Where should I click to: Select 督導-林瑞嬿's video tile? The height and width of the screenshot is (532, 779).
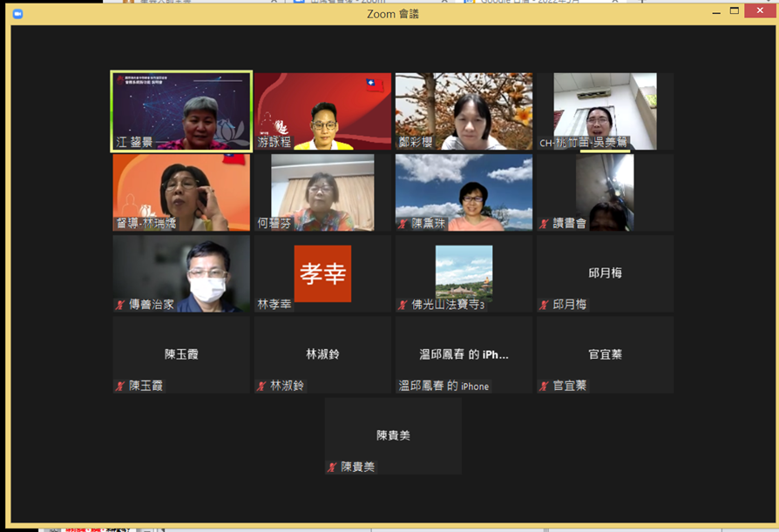click(181, 192)
